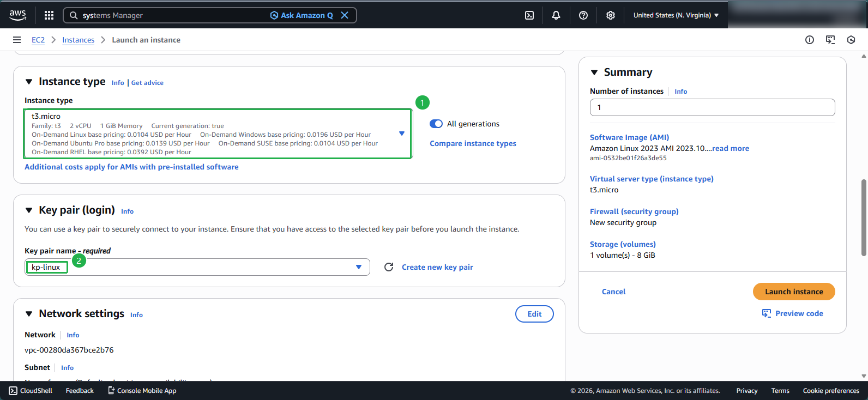Screen dimensions: 868x400
Task: Open Number of instances Info link
Action: pos(681,92)
